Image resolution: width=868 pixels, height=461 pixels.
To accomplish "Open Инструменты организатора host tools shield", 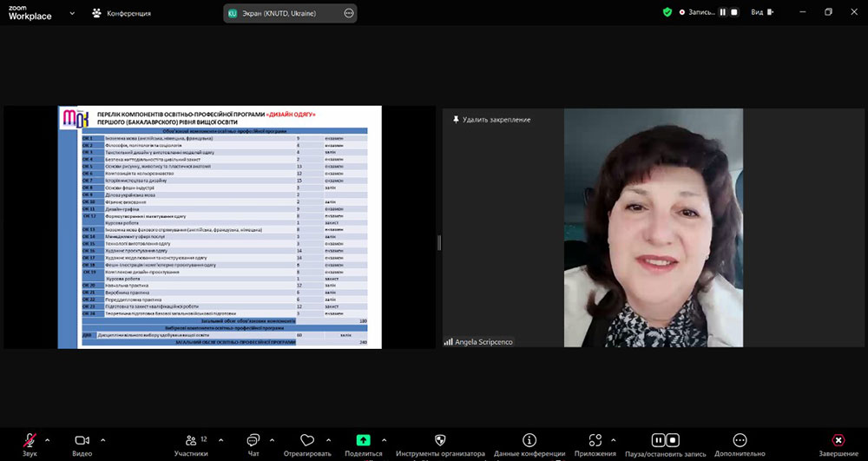I will click(x=440, y=440).
